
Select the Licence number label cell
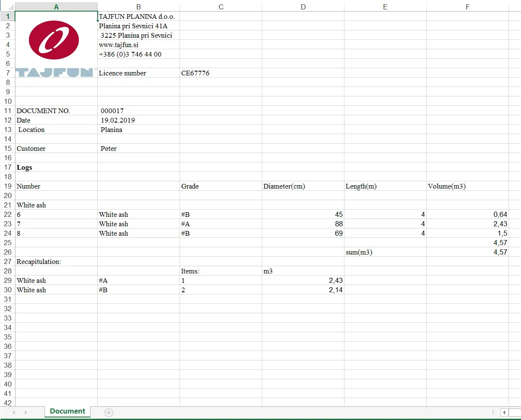(138, 73)
